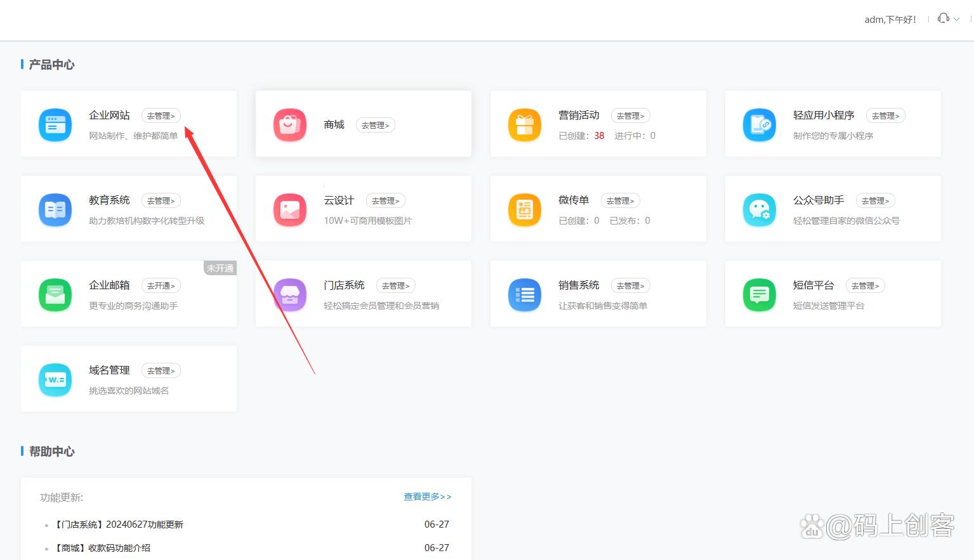Viewport: 974px width, 560px height.
Task: Click the 域名管理 W.= domain icon
Action: pos(55,380)
